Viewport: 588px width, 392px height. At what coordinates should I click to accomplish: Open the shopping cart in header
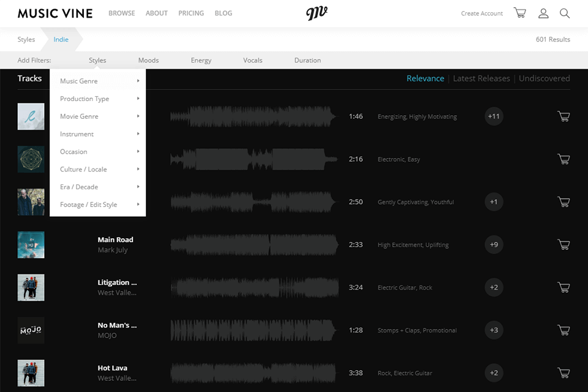click(520, 13)
